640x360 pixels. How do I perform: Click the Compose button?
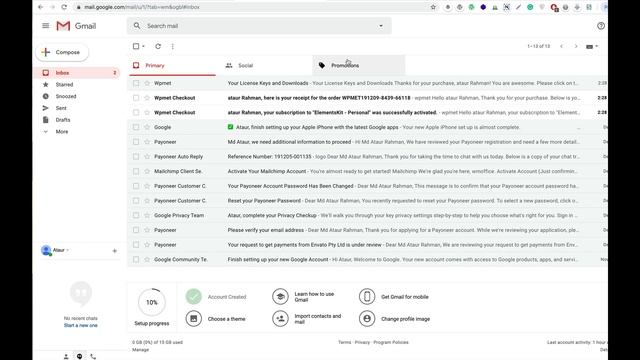62,52
